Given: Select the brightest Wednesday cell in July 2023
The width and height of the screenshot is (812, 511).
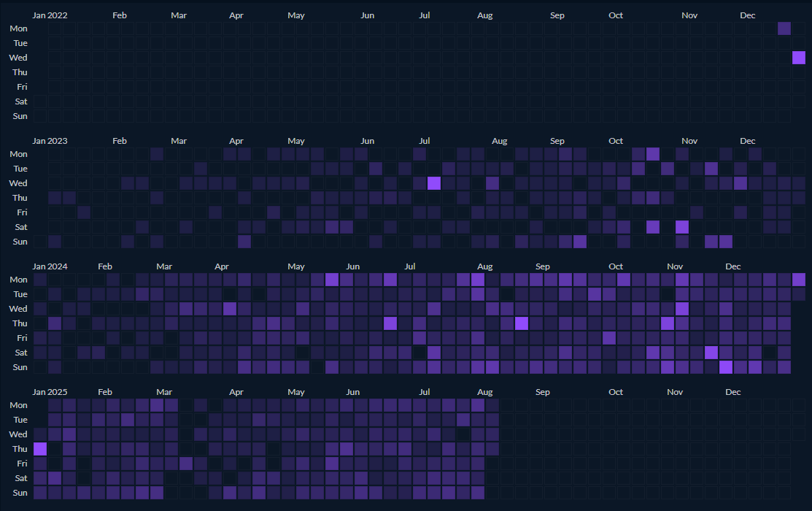Looking at the screenshot, I should (x=434, y=183).
